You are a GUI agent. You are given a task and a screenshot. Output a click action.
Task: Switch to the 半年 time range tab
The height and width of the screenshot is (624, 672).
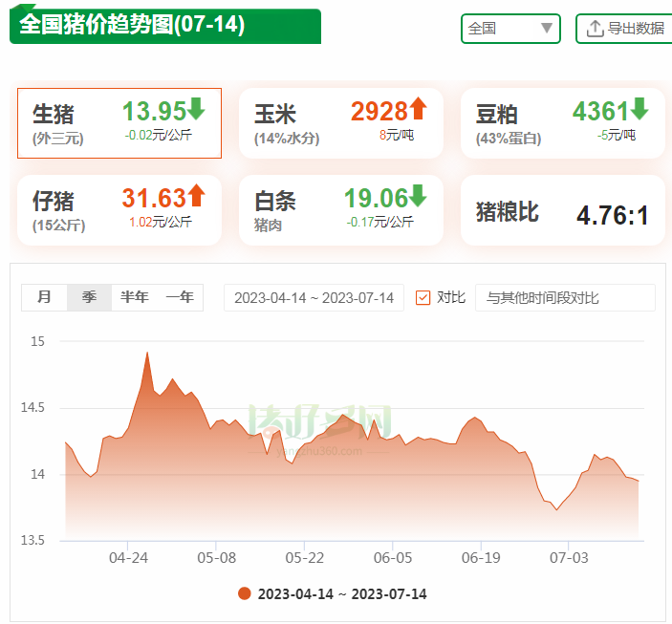click(134, 297)
